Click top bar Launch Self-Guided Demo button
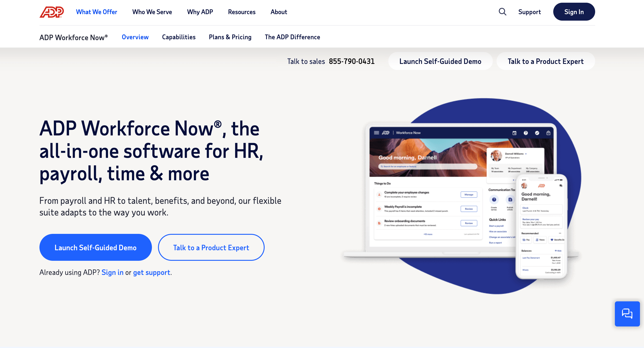The image size is (644, 348). pyautogui.click(x=440, y=61)
